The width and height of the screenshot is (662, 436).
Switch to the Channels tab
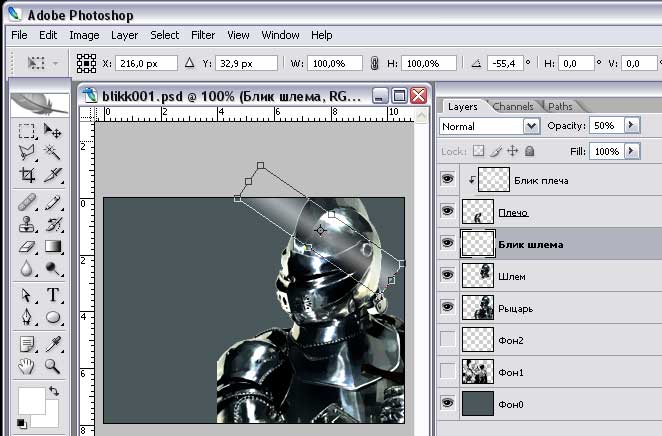point(513,106)
